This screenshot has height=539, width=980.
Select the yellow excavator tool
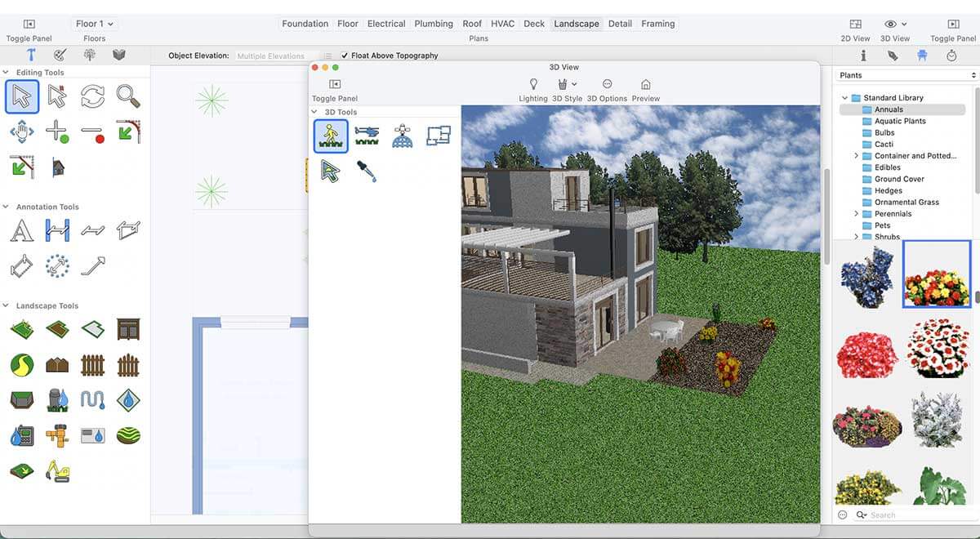(57, 470)
